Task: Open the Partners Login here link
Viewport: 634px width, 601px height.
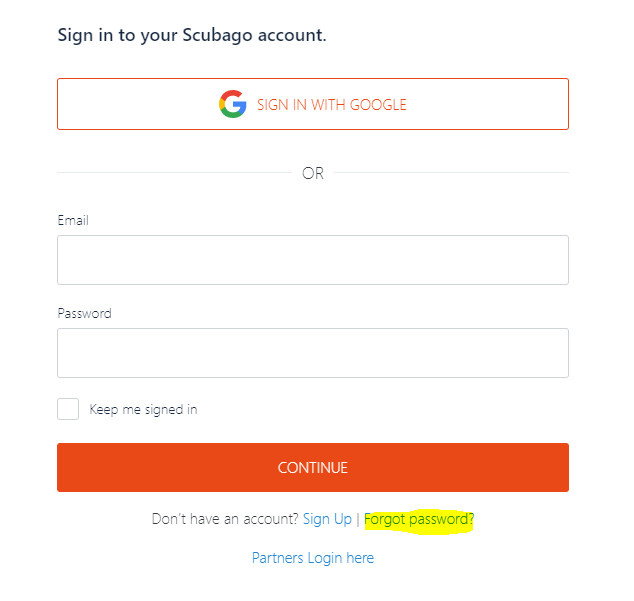Action: 313,558
